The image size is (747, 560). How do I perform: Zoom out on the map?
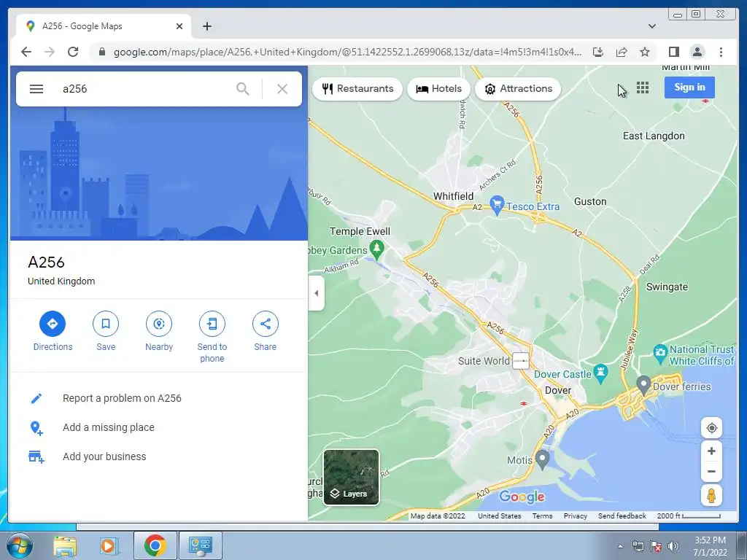pos(712,472)
